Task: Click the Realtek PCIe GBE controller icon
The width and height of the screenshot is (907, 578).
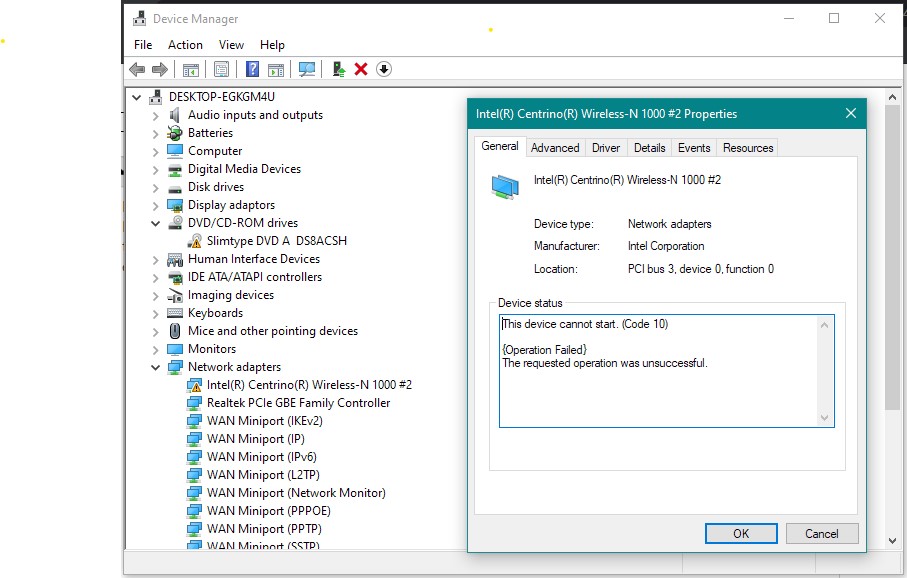Action: (x=194, y=403)
